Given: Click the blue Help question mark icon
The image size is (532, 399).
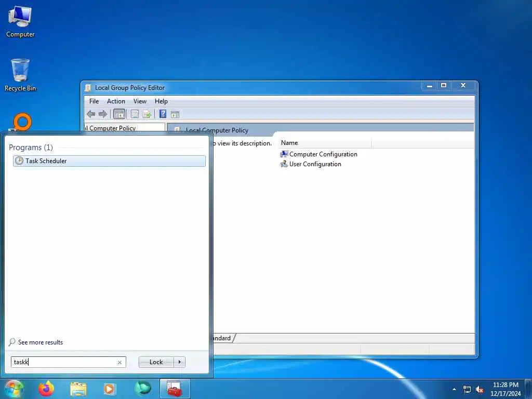Looking at the screenshot, I should 163,114.
